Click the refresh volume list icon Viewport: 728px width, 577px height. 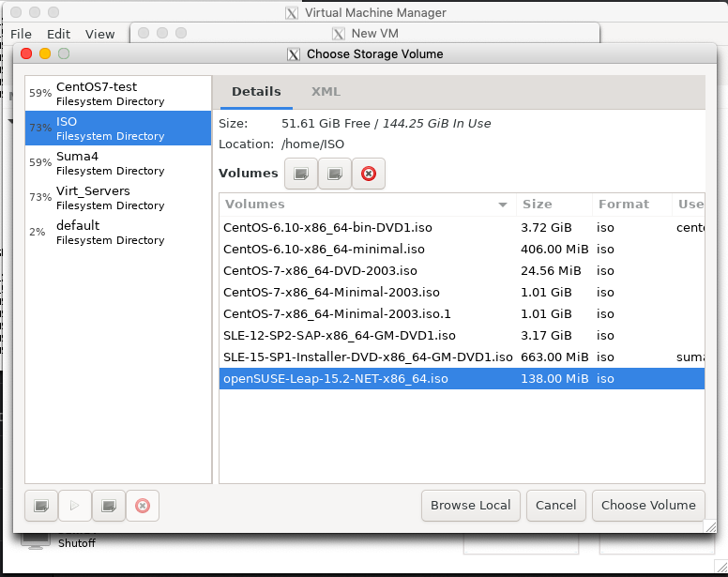click(x=335, y=174)
